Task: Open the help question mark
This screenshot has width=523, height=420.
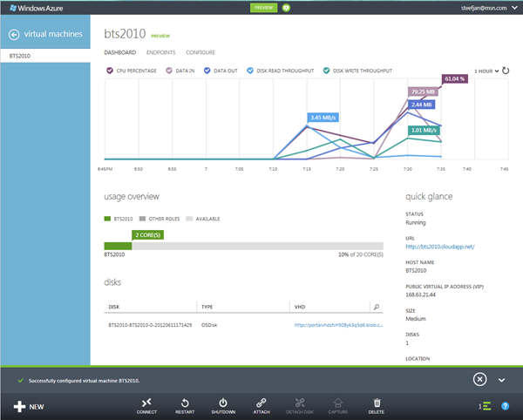Action: [506, 406]
